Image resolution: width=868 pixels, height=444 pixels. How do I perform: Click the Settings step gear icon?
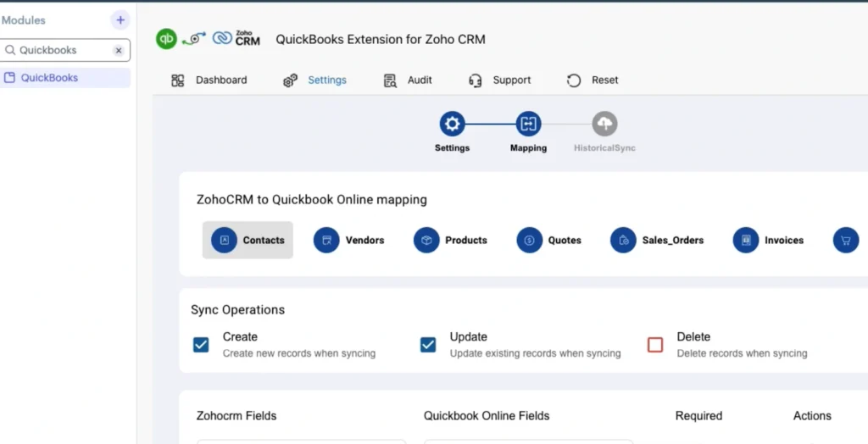(453, 124)
